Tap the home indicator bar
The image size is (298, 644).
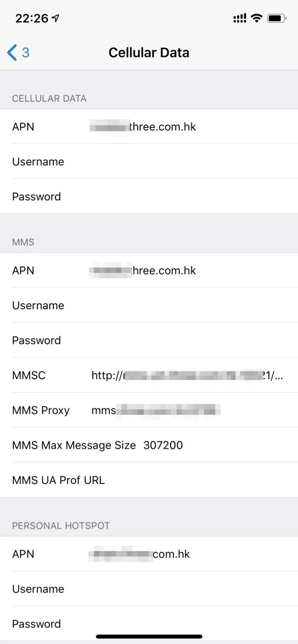point(149,637)
